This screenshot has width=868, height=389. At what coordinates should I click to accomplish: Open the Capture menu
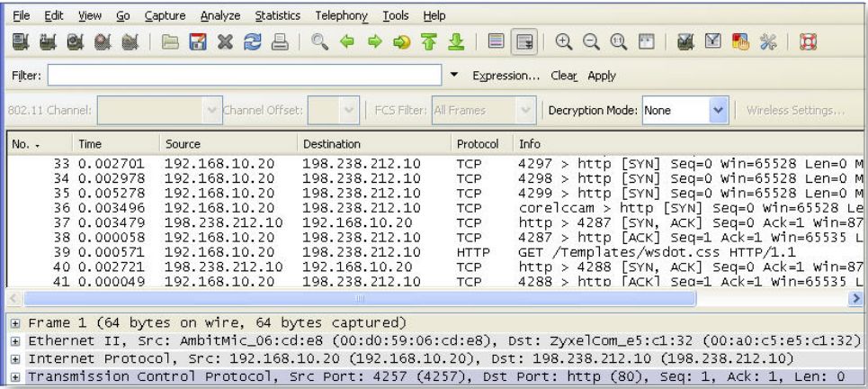(164, 15)
